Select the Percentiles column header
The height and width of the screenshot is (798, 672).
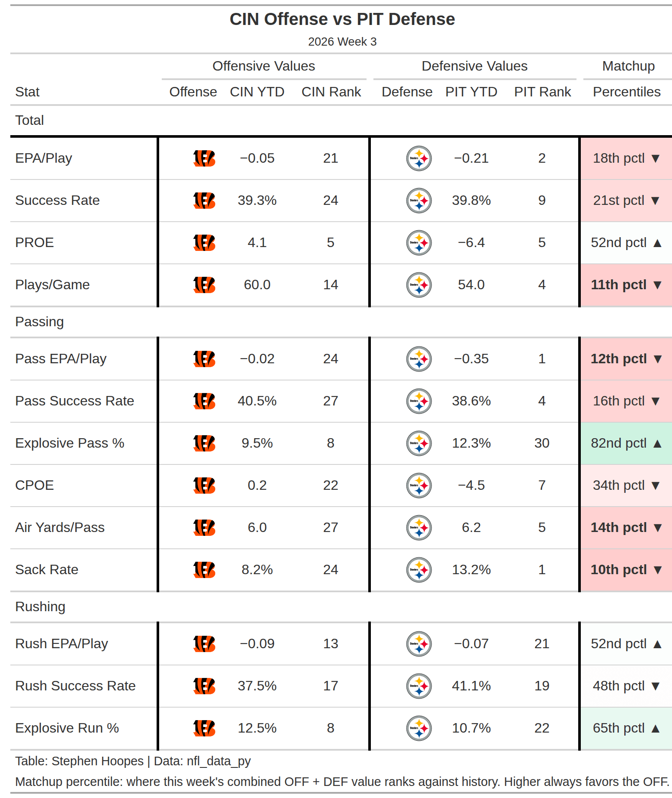tap(626, 92)
